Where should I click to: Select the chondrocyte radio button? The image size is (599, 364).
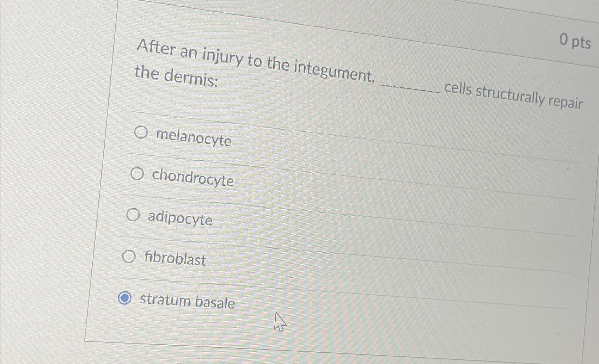pos(137,174)
